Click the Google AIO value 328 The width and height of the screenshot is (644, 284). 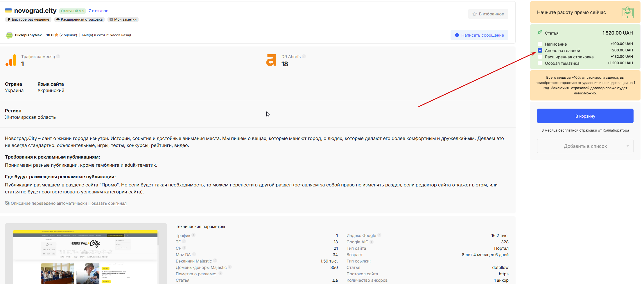(x=505, y=242)
